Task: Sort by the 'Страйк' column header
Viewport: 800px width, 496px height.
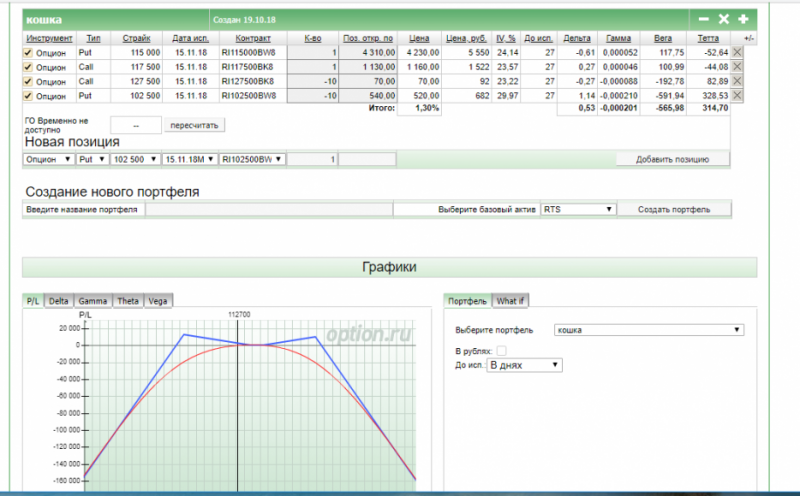Action: (x=137, y=37)
